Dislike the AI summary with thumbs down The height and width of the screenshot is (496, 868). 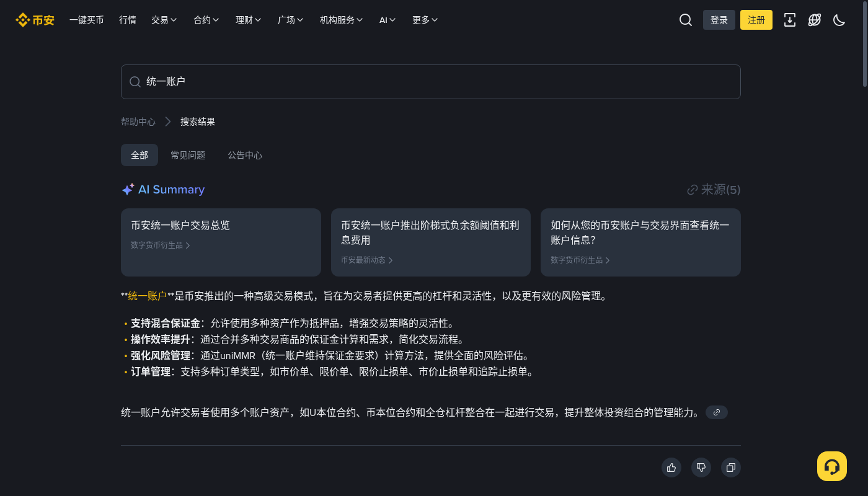pos(701,467)
